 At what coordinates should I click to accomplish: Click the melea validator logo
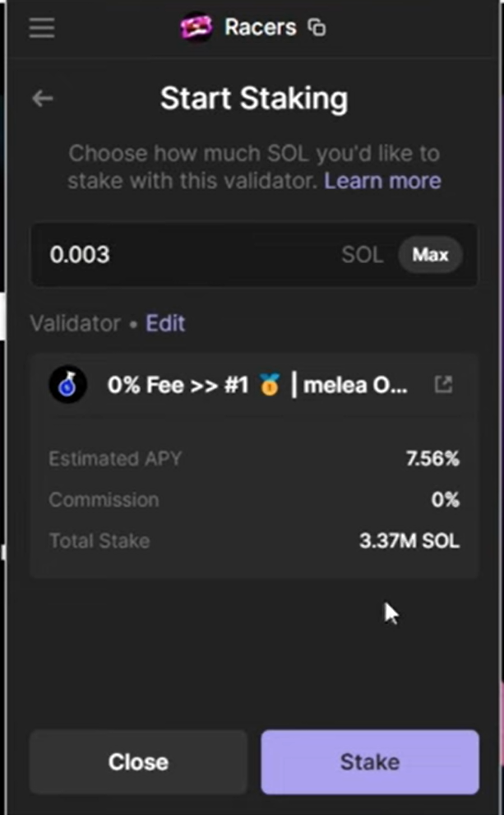pos(67,384)
